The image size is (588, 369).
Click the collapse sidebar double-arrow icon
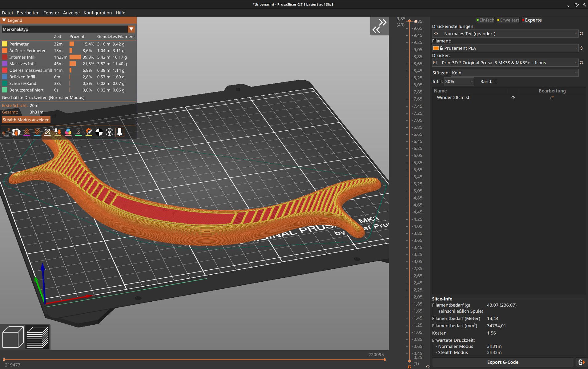pyautogui.click(x=379, y=26)
